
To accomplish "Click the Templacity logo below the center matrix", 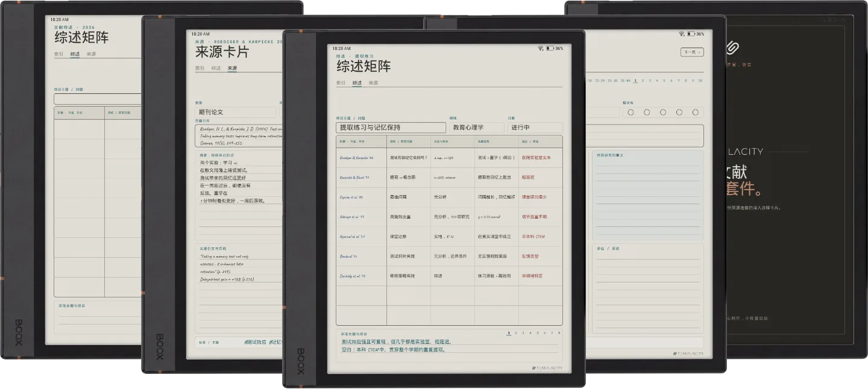I will 547,368.
